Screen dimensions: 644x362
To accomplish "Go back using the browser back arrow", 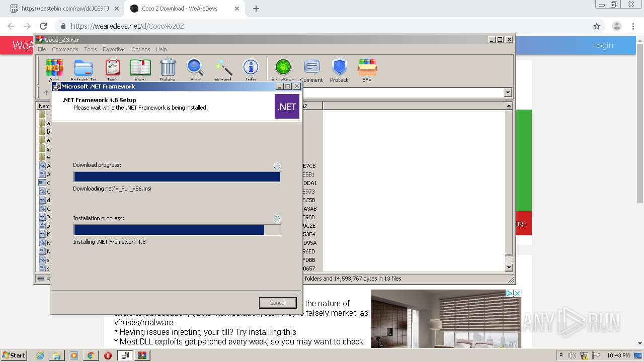I will pos(11,26).
